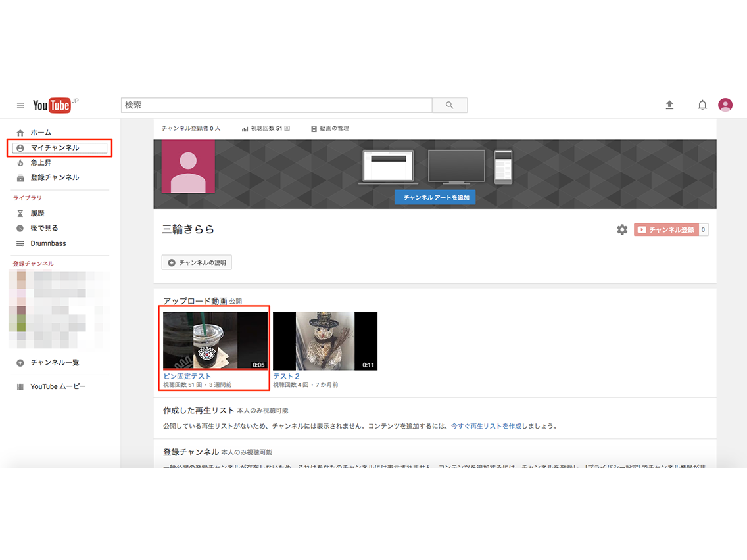Image resolution: width=747 pixels, height=560 pixels.
Task: Click the Drumnbass playlist icon
Action: 20,243
